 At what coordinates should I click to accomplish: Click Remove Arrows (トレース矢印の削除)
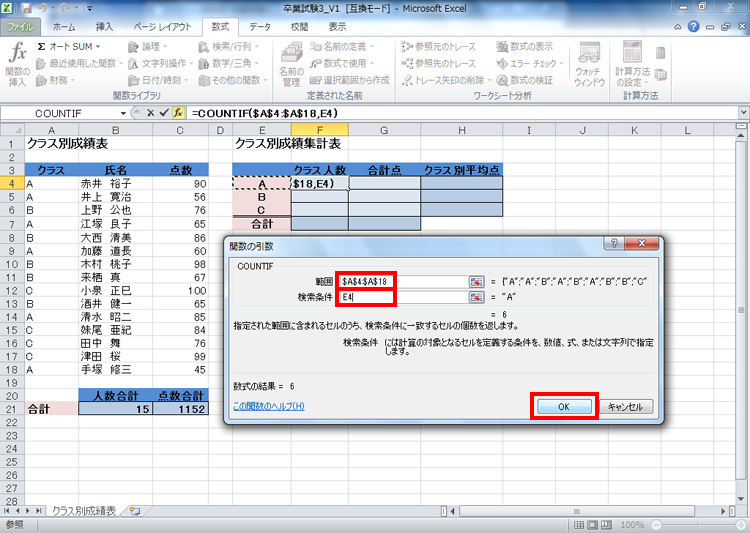447,80
